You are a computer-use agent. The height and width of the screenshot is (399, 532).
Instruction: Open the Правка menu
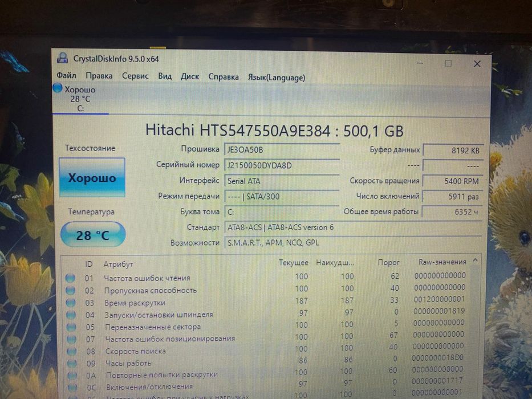coord(99,75)
